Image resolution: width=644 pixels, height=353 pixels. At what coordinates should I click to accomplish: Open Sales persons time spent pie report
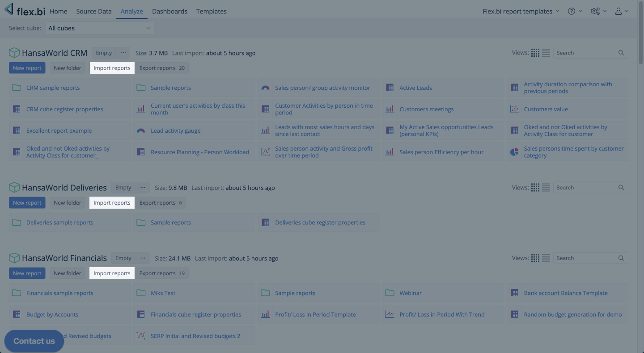(573, 152)
